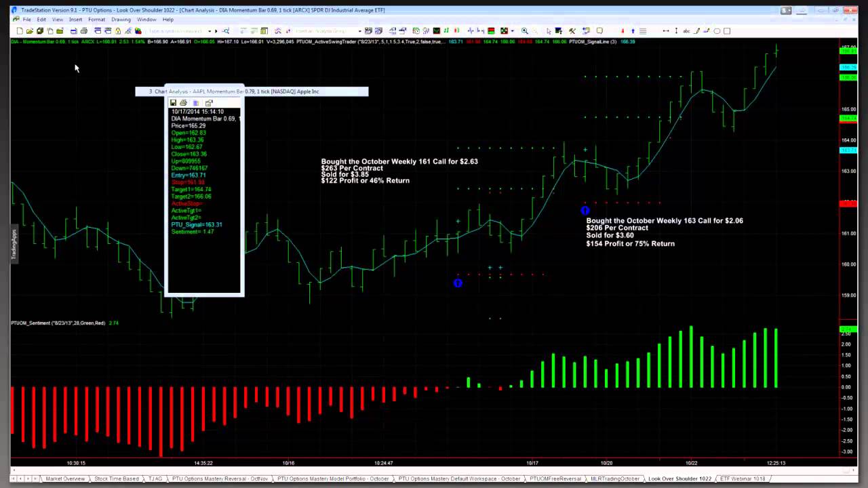Switch to TJ AG workspace tab
Viewport: 868px width, 488px height.
point(155,479)
